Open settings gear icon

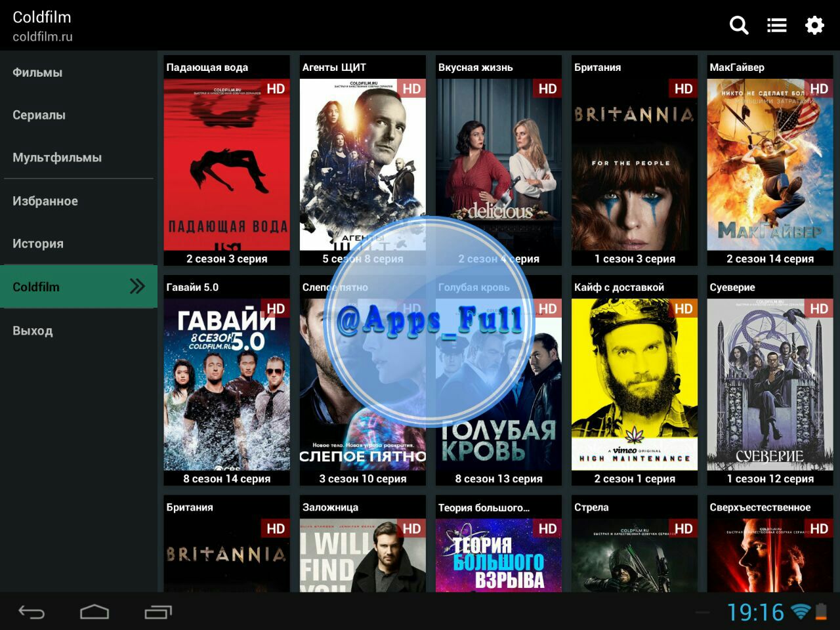tap(814, 26)
